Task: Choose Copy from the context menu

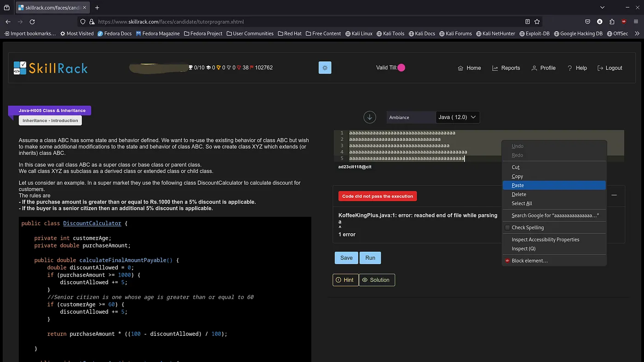Action: point(554,176)
